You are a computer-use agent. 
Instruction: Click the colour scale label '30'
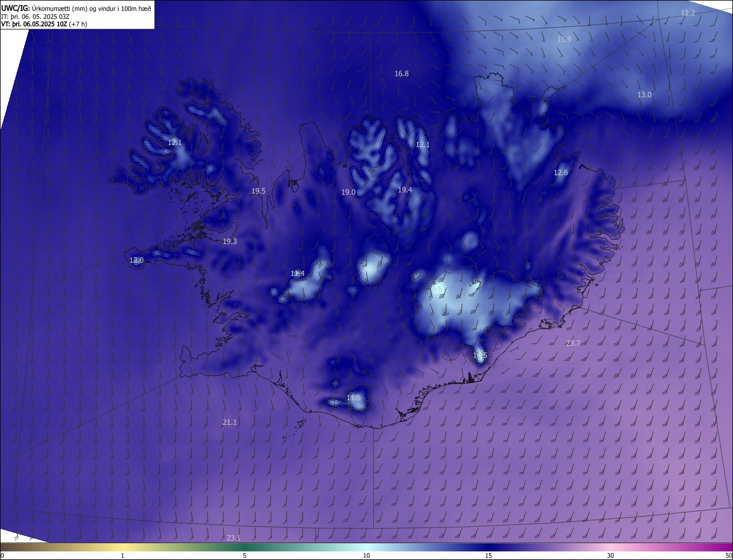610,555
